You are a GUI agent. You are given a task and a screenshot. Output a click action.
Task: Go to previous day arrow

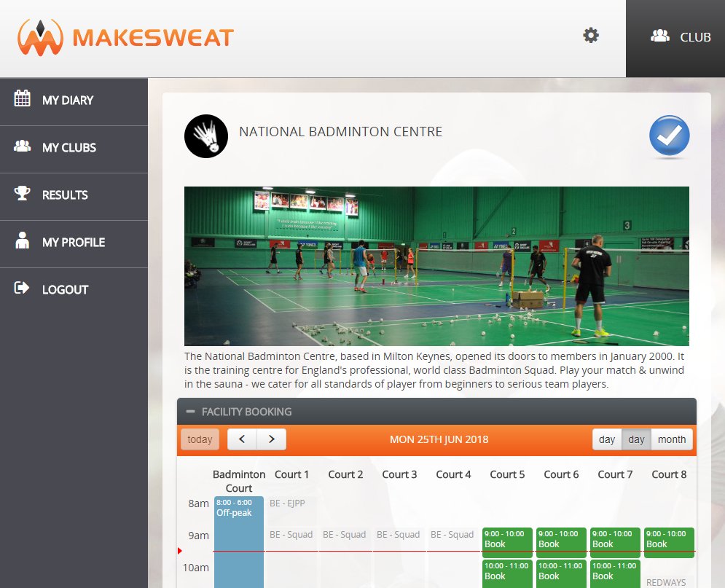tap(242, 439)
